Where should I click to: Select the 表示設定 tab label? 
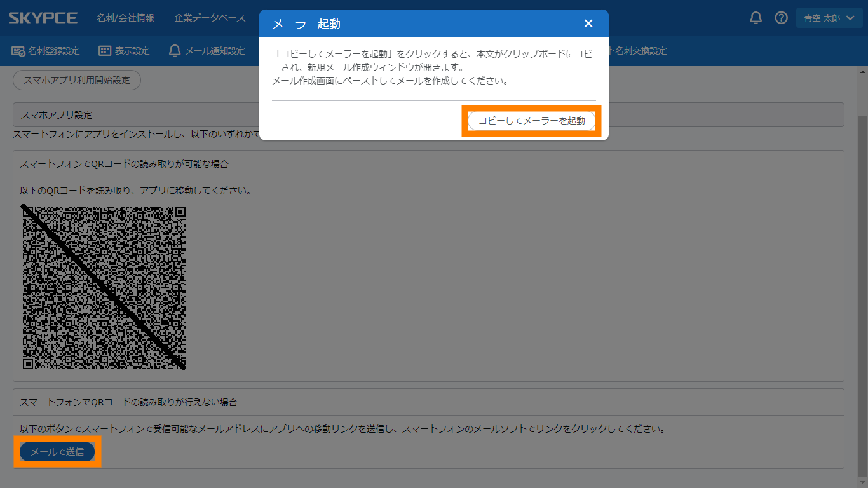pos(132,51)
